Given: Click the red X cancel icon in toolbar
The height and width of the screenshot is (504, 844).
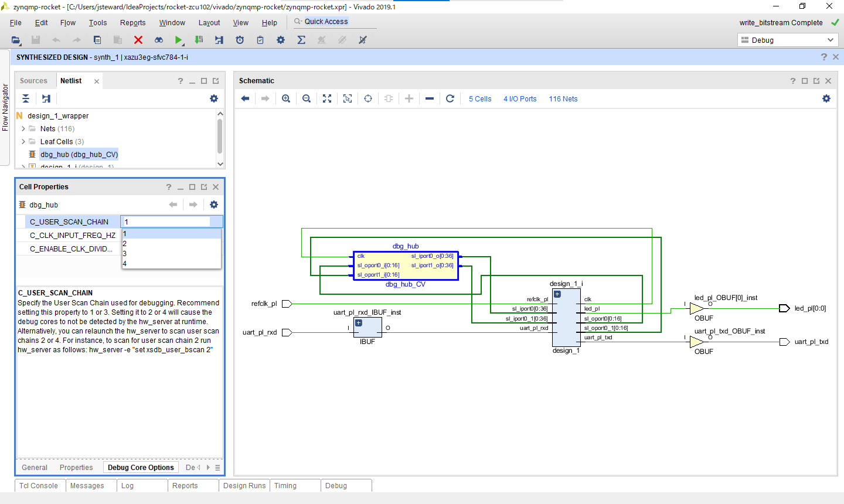Looking at the screenshot, I should pos(138,40).
